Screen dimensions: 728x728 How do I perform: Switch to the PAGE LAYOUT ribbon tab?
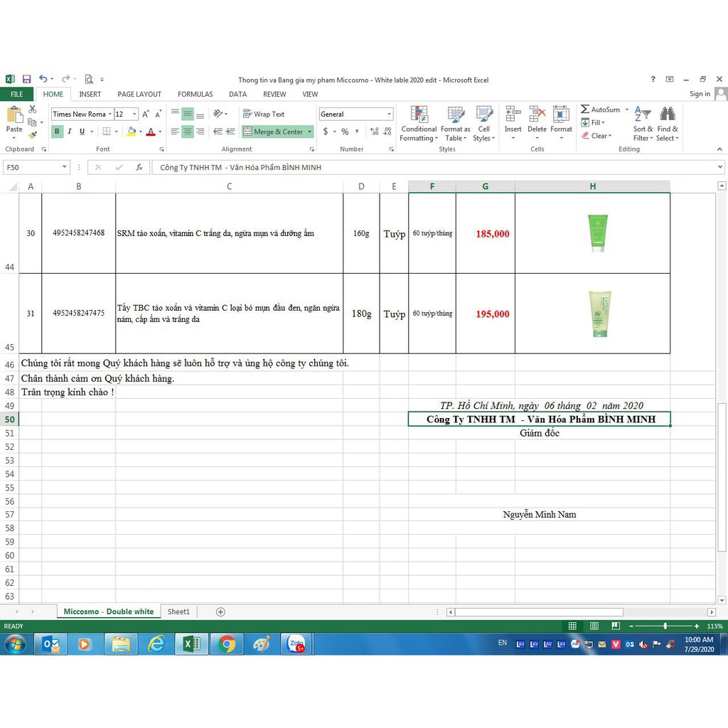pos(139,94)
